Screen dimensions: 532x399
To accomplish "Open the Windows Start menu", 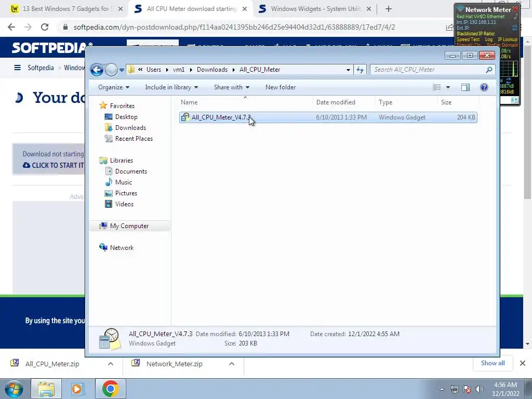I will click(x=14, y=389).
